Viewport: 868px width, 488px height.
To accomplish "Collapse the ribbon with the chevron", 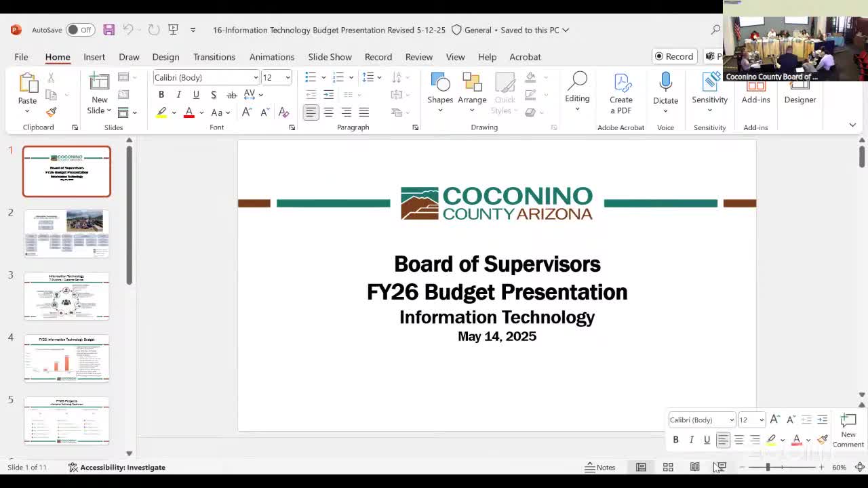I will click(852, 125).
